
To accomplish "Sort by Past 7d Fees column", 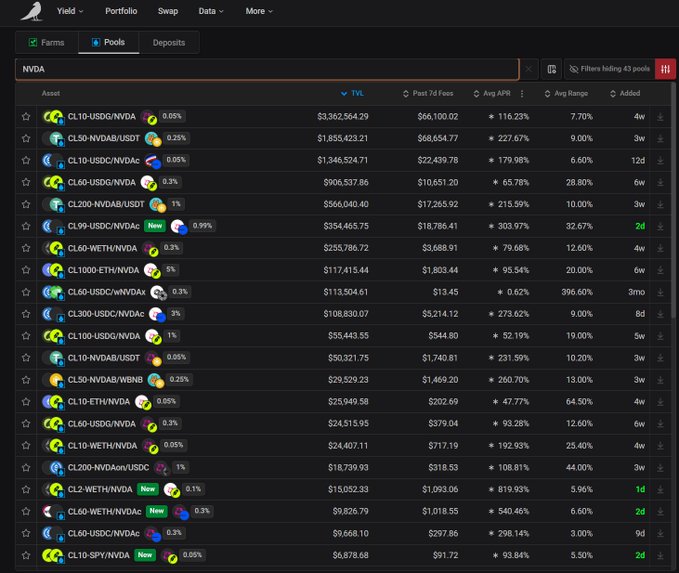I will (x=428, y=94).
